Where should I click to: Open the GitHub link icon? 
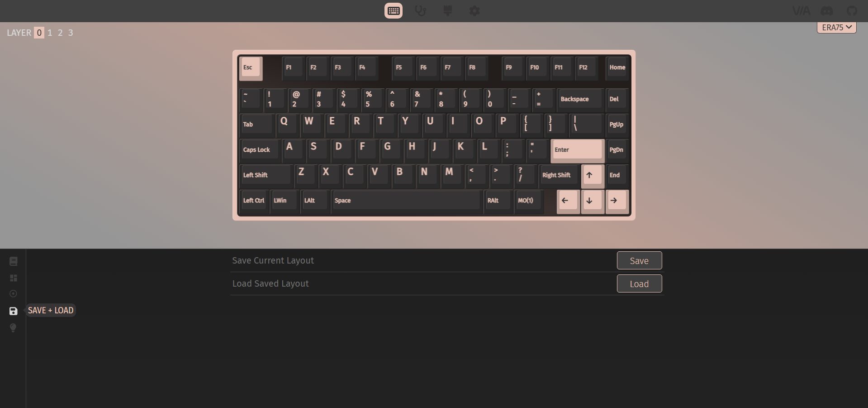(852, 11)
